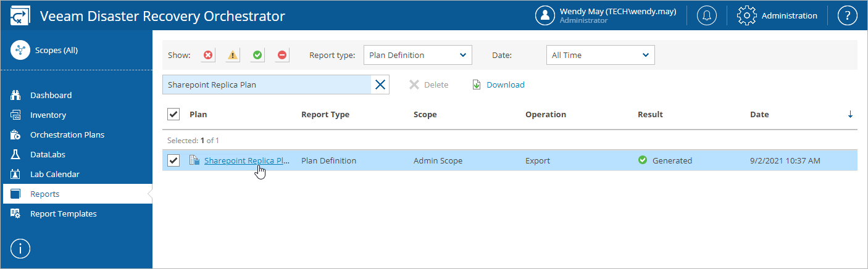This screenshot has width=868, height=269.
Task: Toggle the red minus filter
Action: pyautogui.click(x=282, y=55)
